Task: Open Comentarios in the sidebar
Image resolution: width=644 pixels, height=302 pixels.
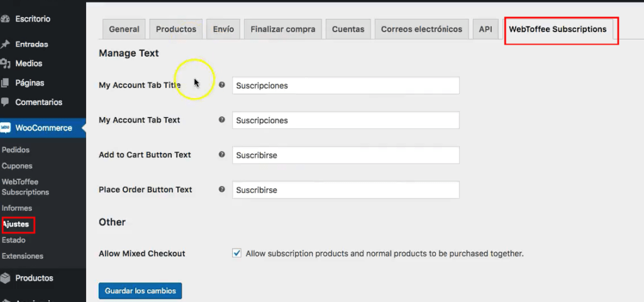Action: [x=38, y=102]
